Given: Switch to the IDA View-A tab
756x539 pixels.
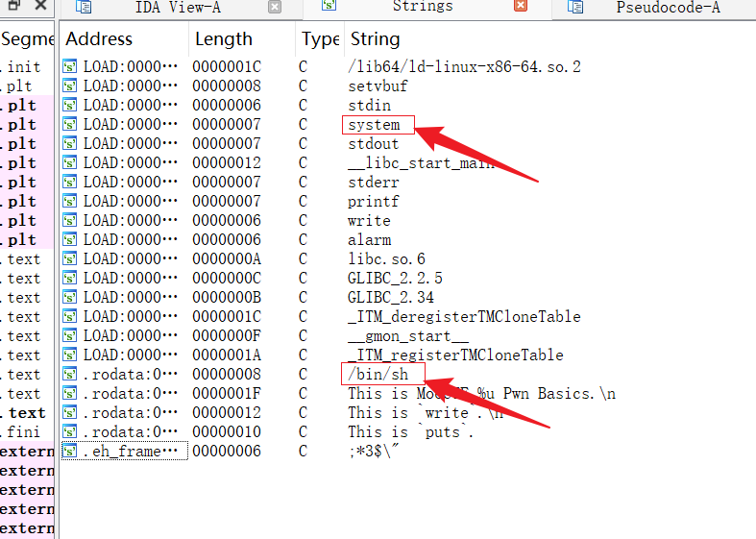Looking at the screenshot, I should 178,8.
